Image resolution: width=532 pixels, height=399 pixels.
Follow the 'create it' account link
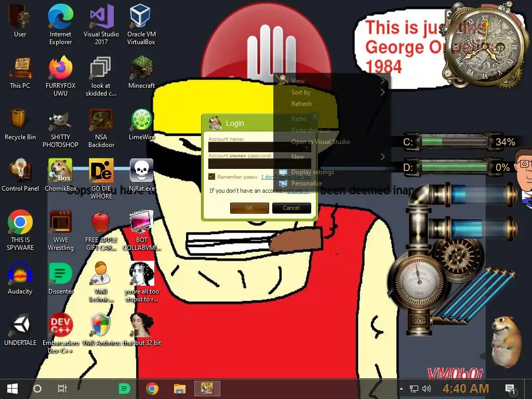pyautogui.click(x=298, y=191)
